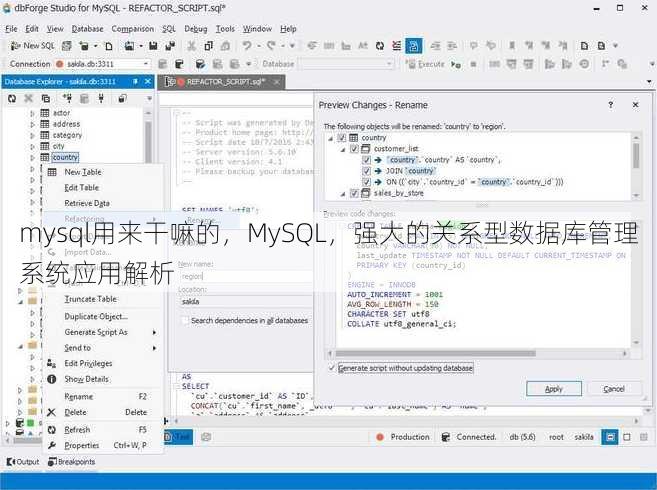Open the Database menu
The width and height of the screenshot is (657, 490).
87,29
